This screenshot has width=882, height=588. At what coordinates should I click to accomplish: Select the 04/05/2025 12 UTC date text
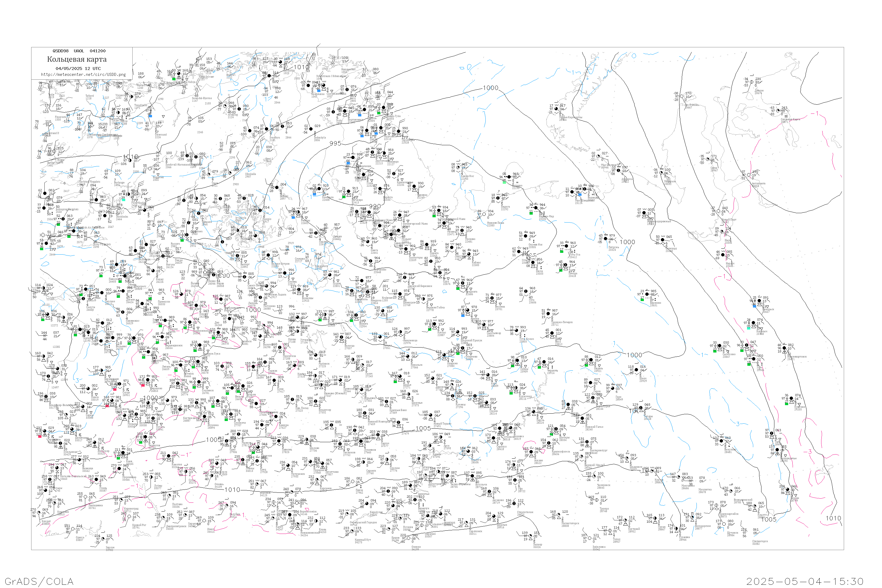point(78,69)
